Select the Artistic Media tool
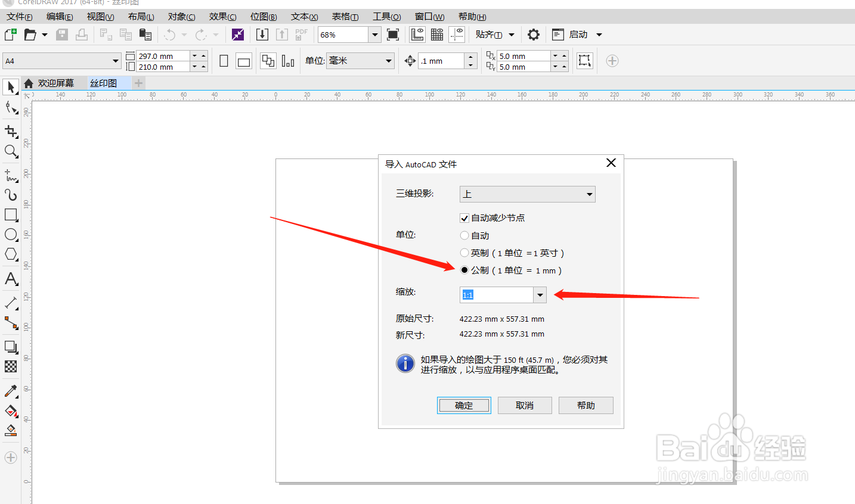The image size is (855, 504). [11, 194]
